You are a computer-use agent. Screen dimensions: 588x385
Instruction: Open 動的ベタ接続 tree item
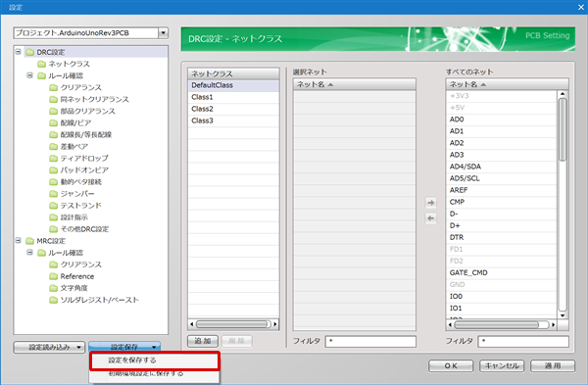81,182
